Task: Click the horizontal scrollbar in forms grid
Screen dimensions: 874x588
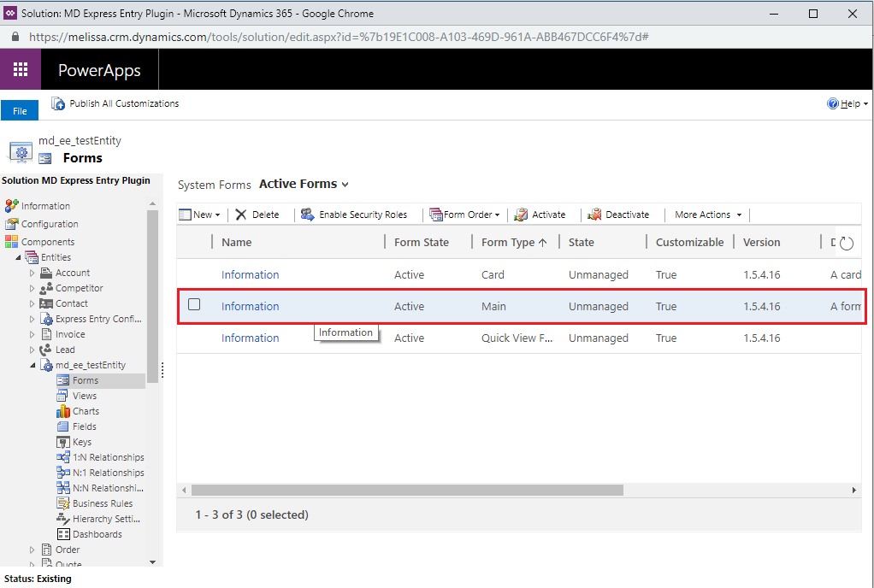Action: click(406, 490)
